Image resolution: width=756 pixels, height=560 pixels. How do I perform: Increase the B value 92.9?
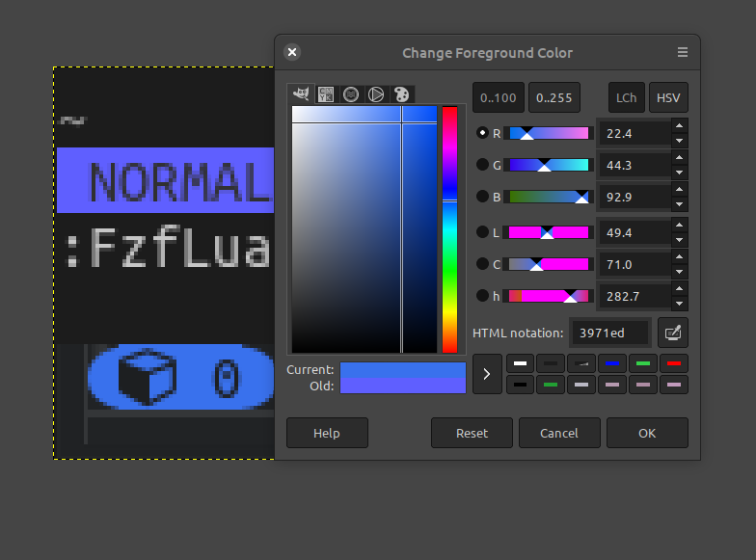(x=679, y=189)
